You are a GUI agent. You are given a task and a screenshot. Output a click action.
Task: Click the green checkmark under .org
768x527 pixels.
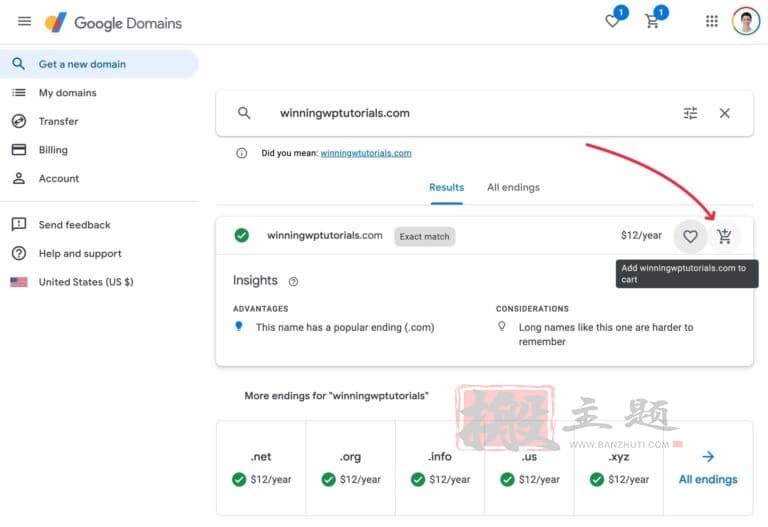(x=329, y=479)
